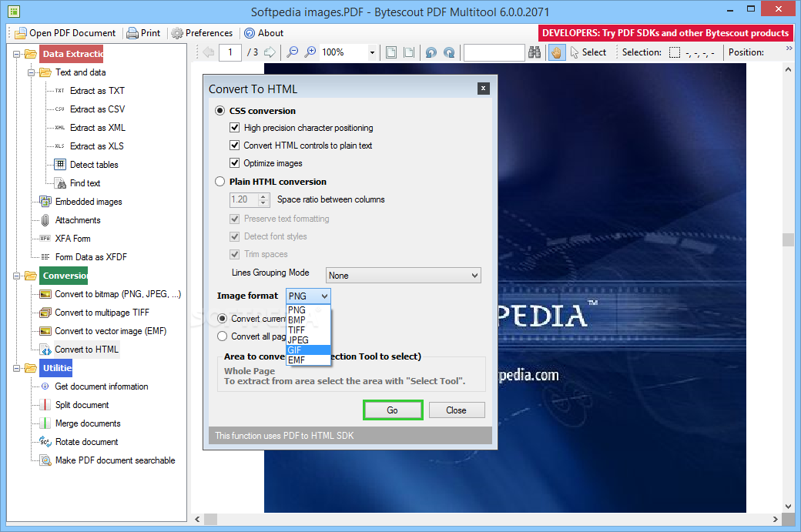This screenshot has height=532, width=801.
Task: Rotate page clockwise icon
Action: click(449, 52)
